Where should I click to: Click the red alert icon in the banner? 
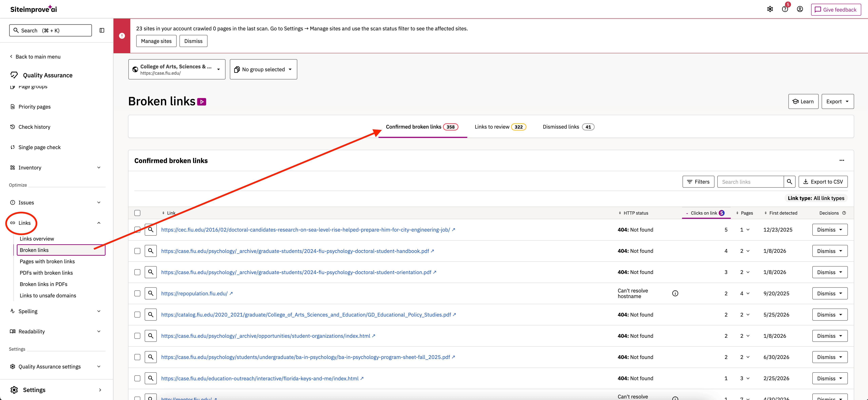pos(122,36)
